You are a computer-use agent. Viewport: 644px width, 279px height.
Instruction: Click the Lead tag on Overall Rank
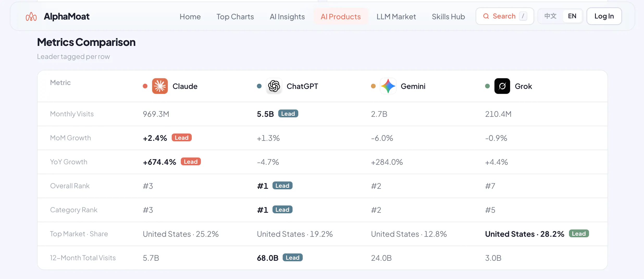coord(282,186)
